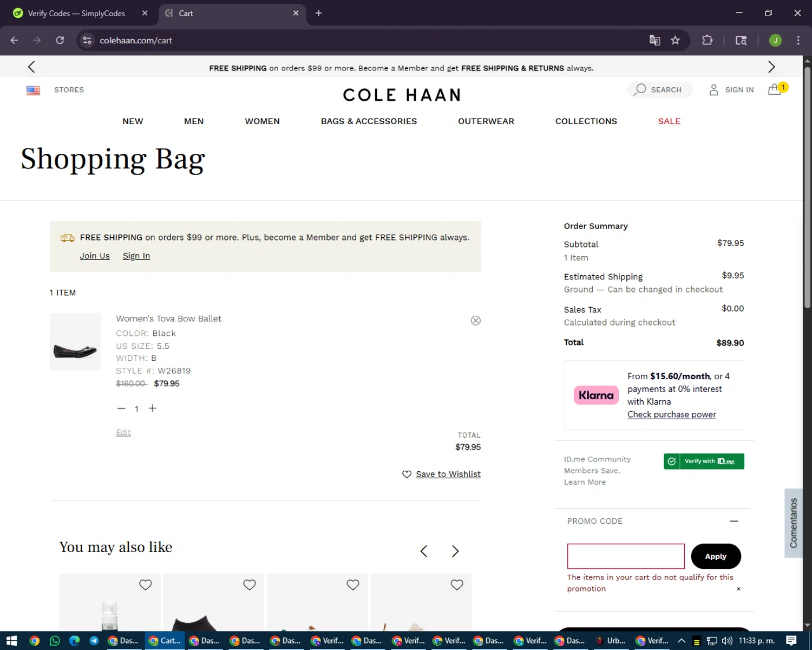Open browser extensions puzzle icon

tap(707, 40)
